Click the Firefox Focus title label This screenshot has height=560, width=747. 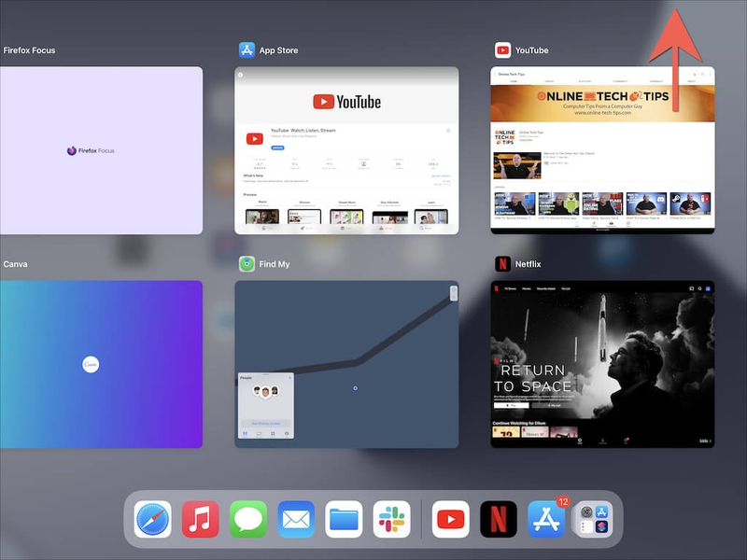[29, 50]
